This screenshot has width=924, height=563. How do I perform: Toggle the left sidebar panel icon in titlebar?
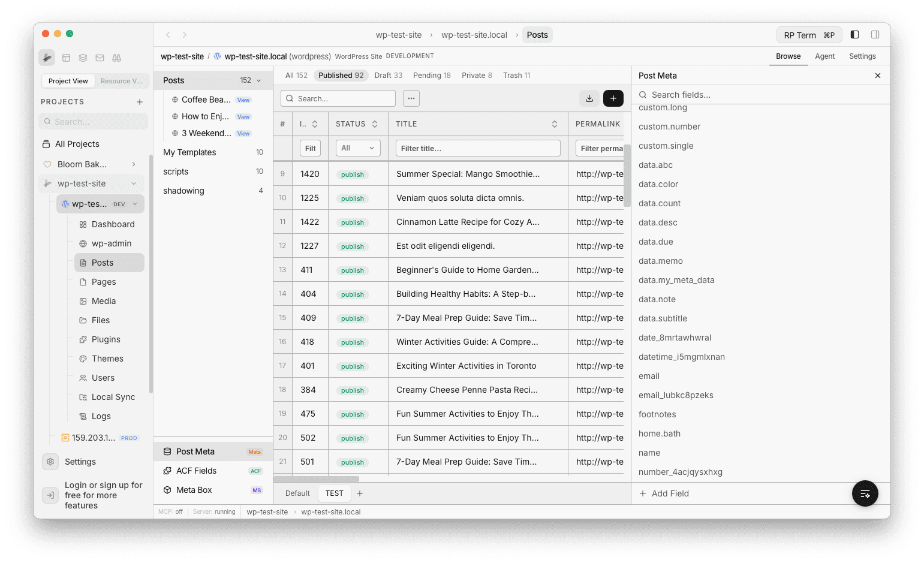click(854, 34)
